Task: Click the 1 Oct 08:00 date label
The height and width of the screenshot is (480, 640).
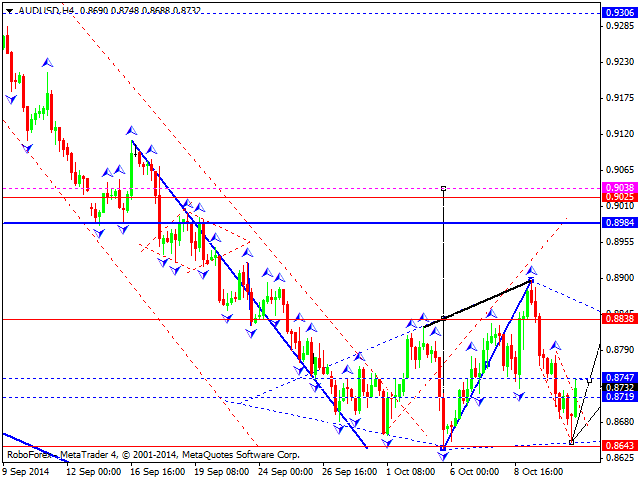Action: (411, 472)
